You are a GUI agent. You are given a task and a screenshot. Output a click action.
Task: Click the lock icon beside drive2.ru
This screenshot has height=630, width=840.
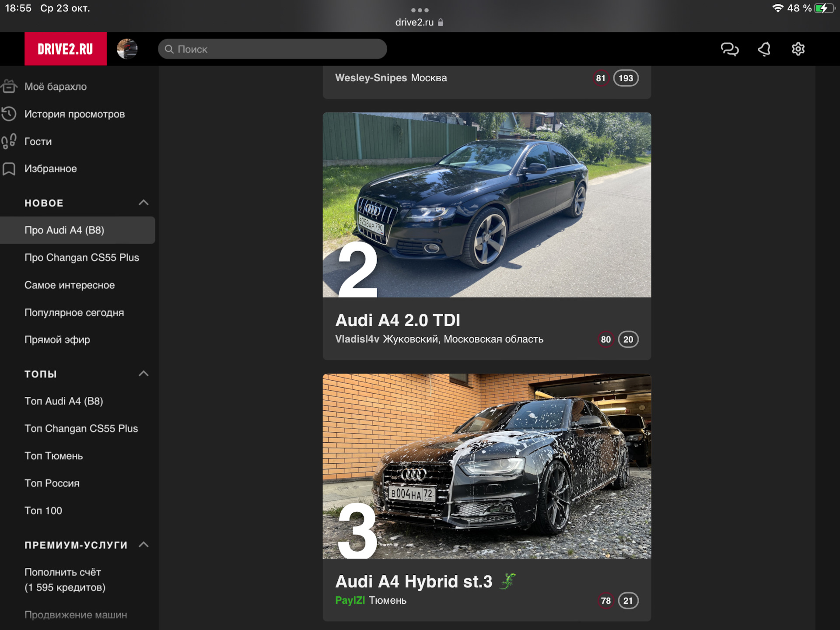(441, 22)
